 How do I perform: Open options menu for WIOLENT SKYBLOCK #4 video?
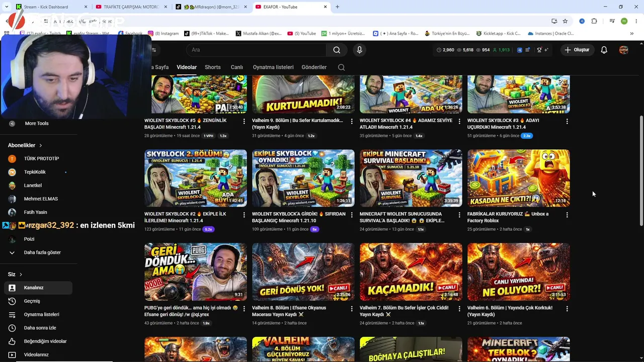[459, 121]
